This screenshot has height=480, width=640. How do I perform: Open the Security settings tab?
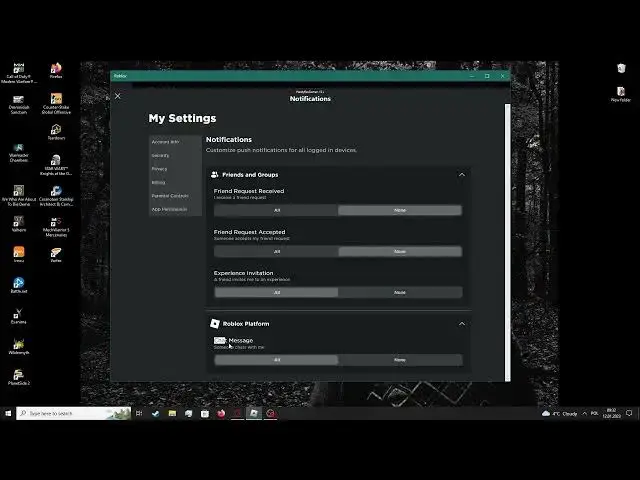(176, 156)
